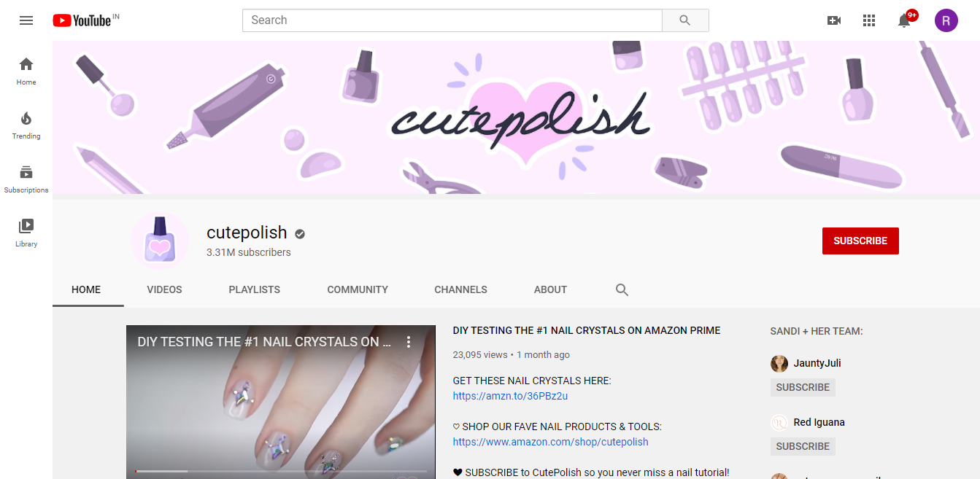Open the hamburger guide menu
Viewport: 980px width, 479px height.
point(26,20)
